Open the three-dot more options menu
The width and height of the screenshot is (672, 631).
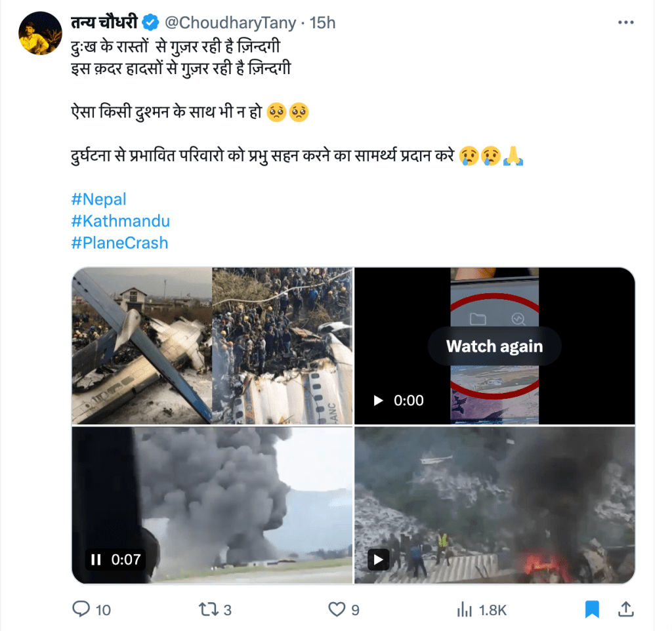click(626, 23)
